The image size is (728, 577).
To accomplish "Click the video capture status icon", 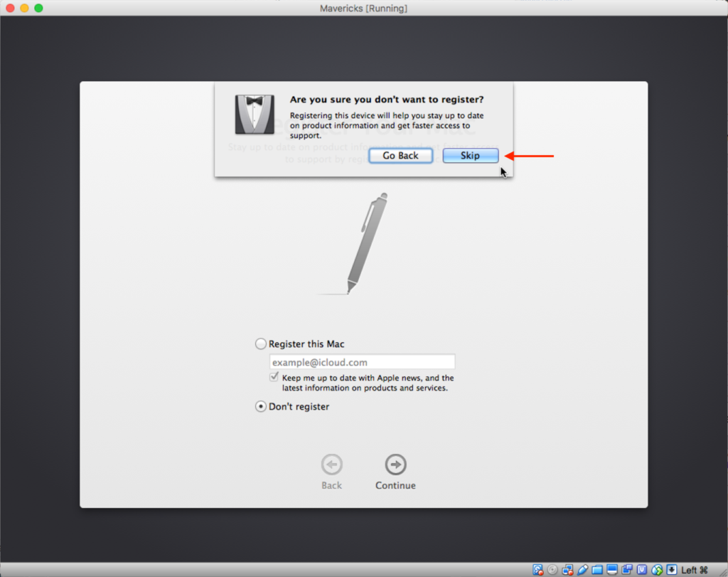I will 626,570.
